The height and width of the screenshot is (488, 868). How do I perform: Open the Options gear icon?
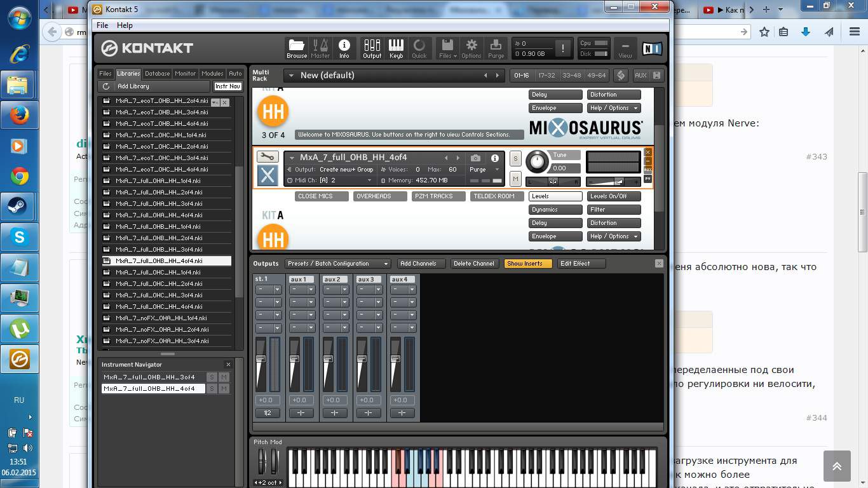coord(471,48)
